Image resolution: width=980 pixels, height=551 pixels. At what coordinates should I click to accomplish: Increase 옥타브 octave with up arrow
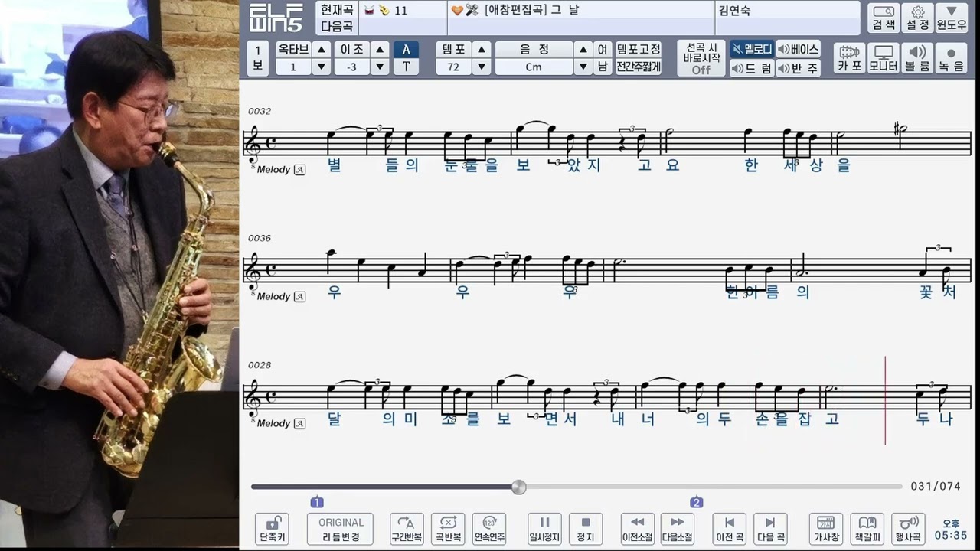click(322, 49)
